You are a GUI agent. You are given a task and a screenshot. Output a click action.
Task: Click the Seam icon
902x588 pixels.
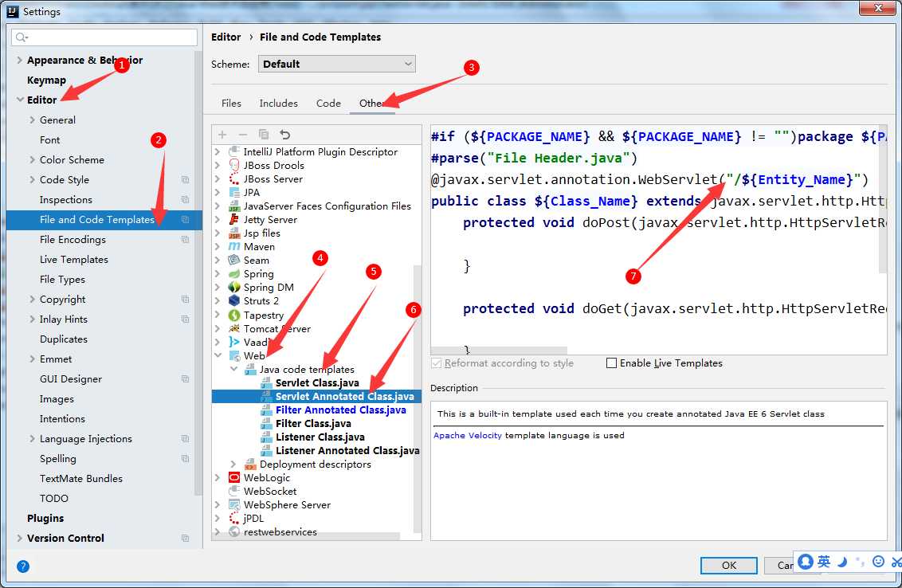click(x=234, y=260)
